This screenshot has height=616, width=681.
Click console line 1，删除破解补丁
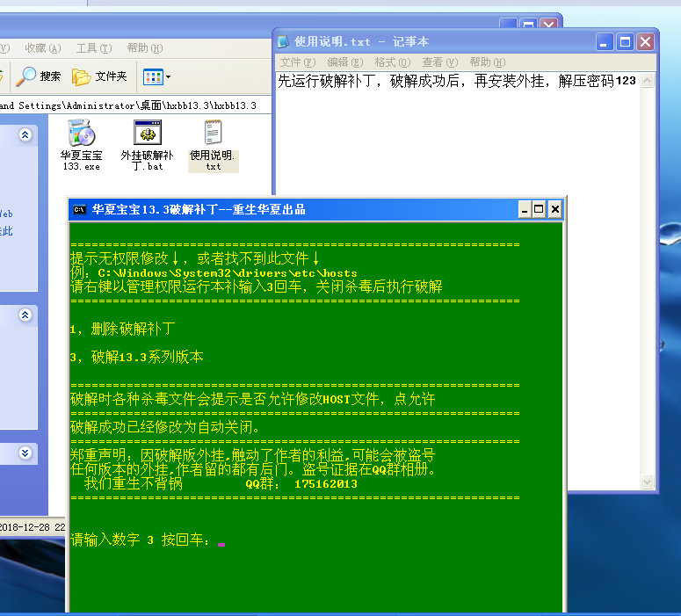[x=123, y=329]
